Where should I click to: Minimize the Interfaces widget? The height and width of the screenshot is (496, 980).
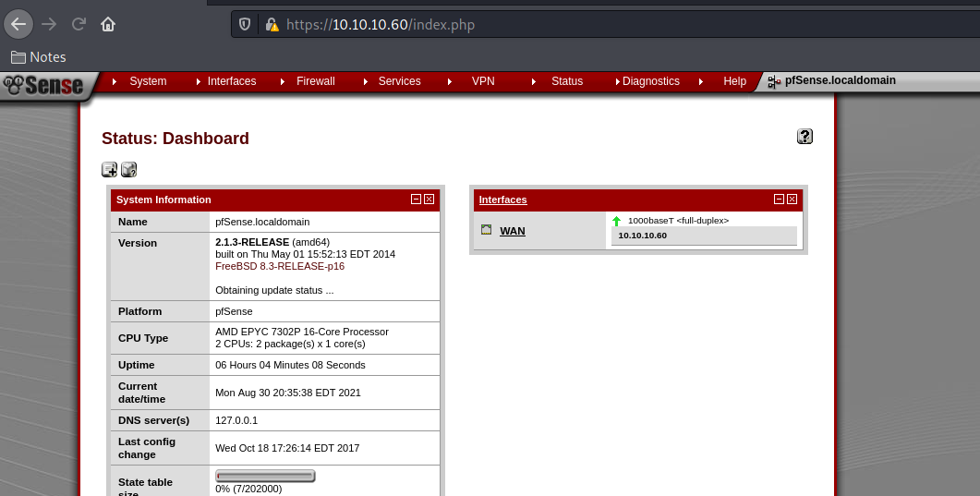point(779,200)
